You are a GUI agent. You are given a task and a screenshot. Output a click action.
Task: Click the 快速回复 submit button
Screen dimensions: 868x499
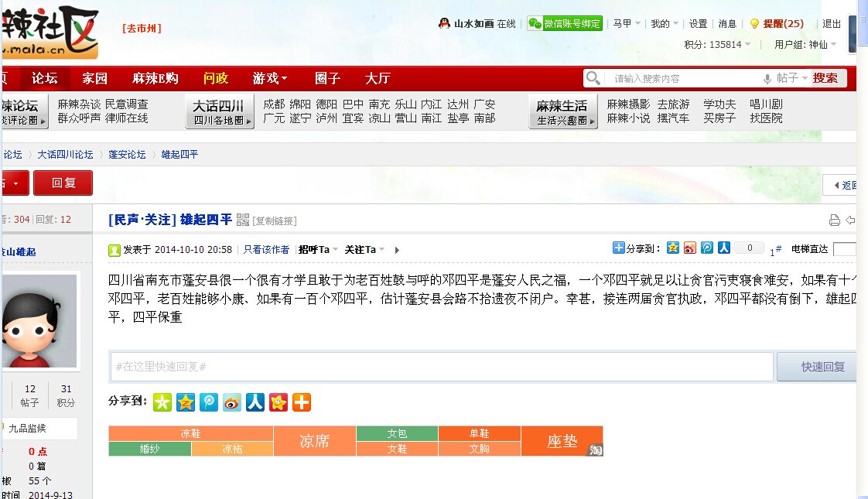(822, 367)
